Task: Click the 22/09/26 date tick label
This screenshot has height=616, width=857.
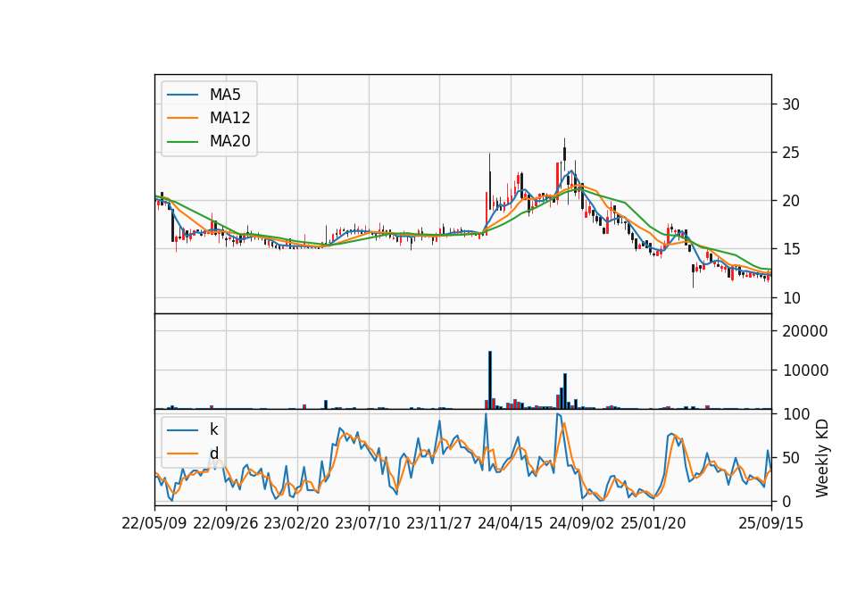Action: coord(226,523)
